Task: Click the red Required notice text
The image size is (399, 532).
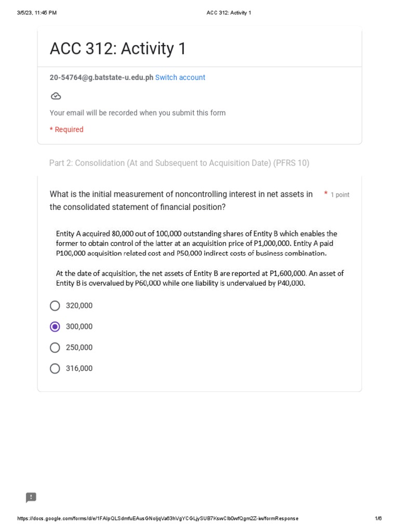Action: pyautogui.click(x=66, y=129)
